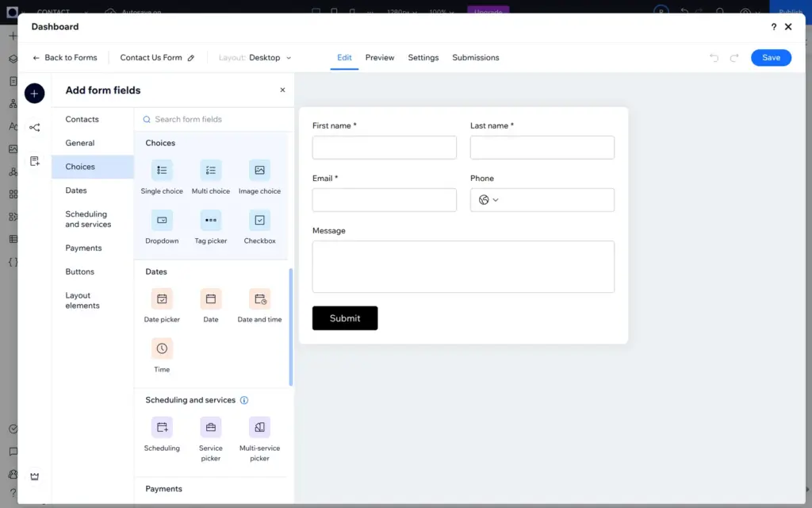Click the search magnifier icon

pos(147,119)
